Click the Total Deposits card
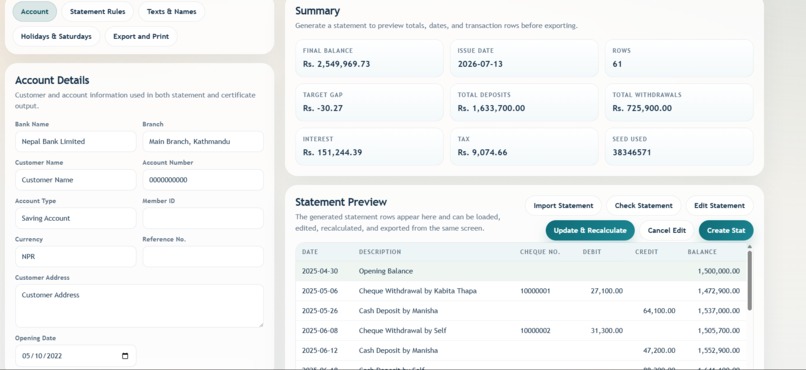This screenshot has width=806, height=370. pyautogui.click(x=524, y=102)
